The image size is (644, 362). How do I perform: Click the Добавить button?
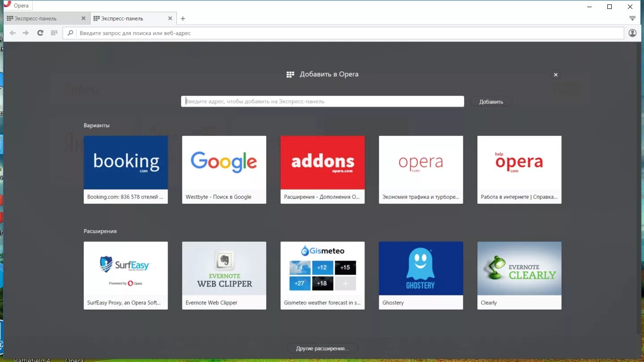(x=491, y=102)
